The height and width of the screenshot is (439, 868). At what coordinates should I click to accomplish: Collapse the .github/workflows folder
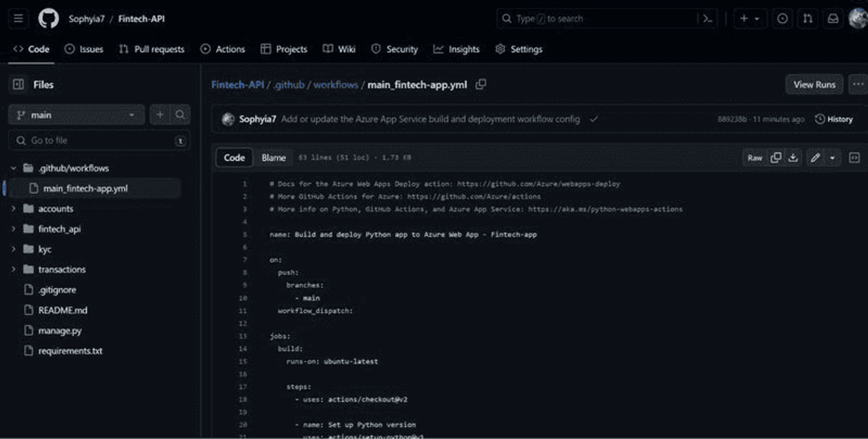13,168
